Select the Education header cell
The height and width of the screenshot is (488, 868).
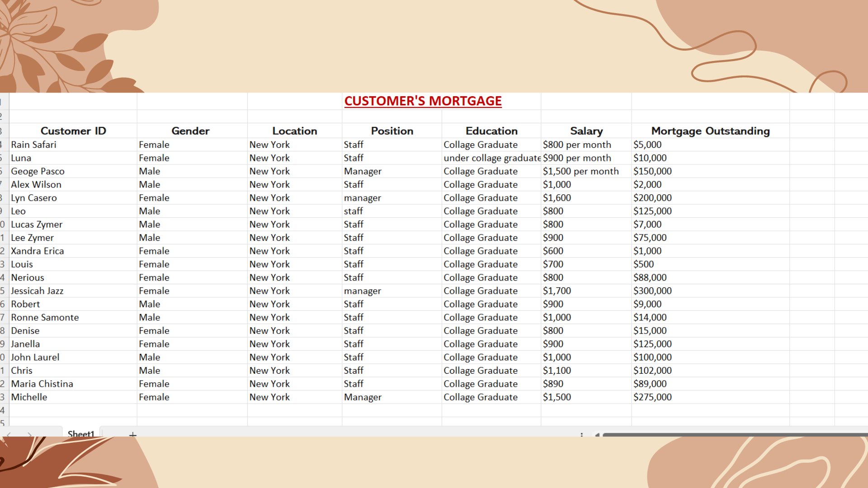[x=491, y=131]
